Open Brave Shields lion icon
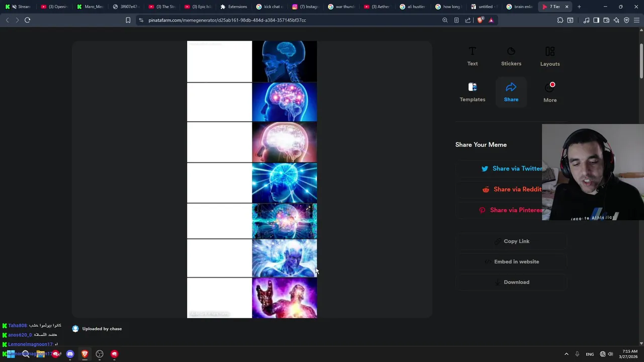 480,20
